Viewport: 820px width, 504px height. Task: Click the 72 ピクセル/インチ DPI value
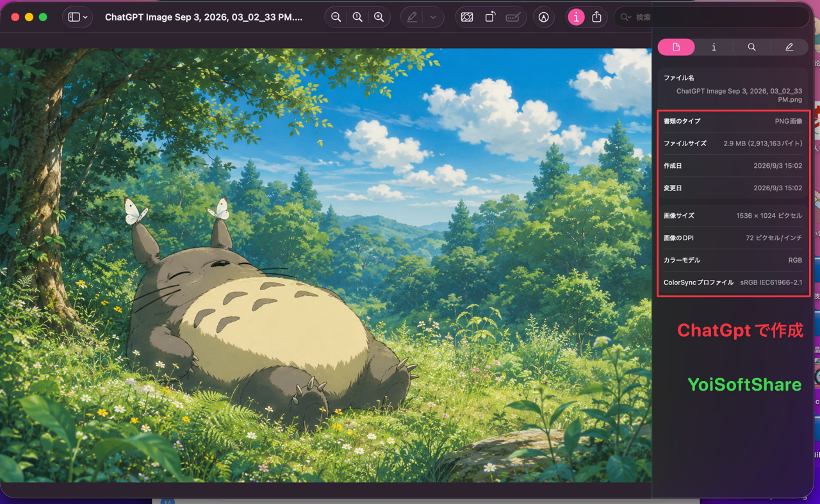(774, 238)
